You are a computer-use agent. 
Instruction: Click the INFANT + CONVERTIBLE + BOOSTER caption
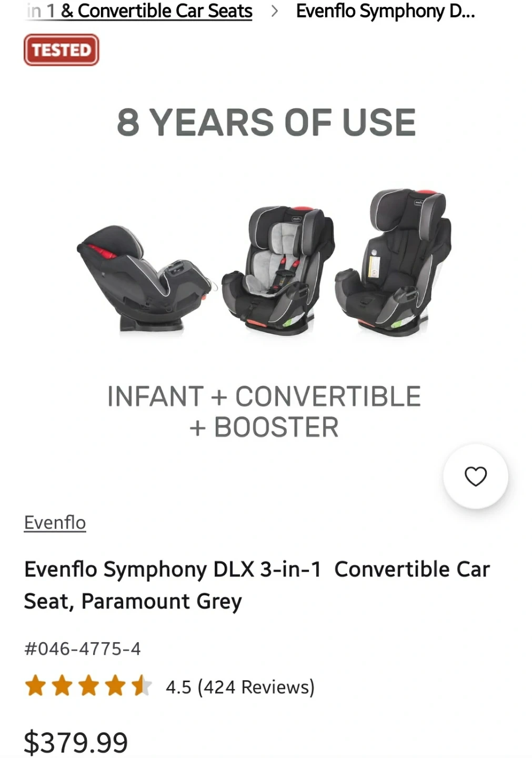pos(264,411)
